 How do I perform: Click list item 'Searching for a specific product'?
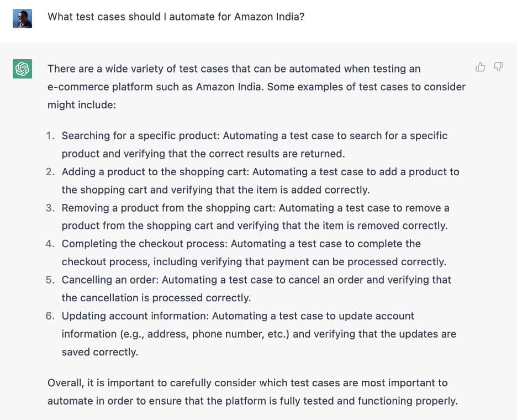point(254,144)
